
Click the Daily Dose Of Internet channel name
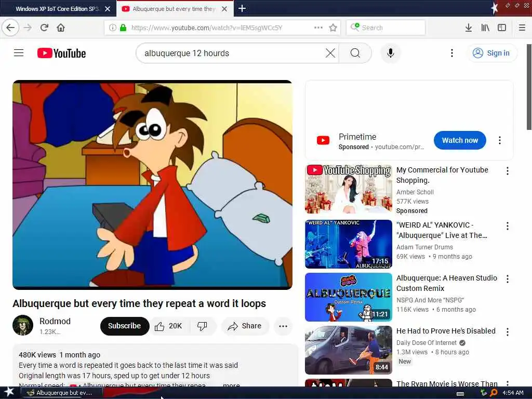pos(427,343)
